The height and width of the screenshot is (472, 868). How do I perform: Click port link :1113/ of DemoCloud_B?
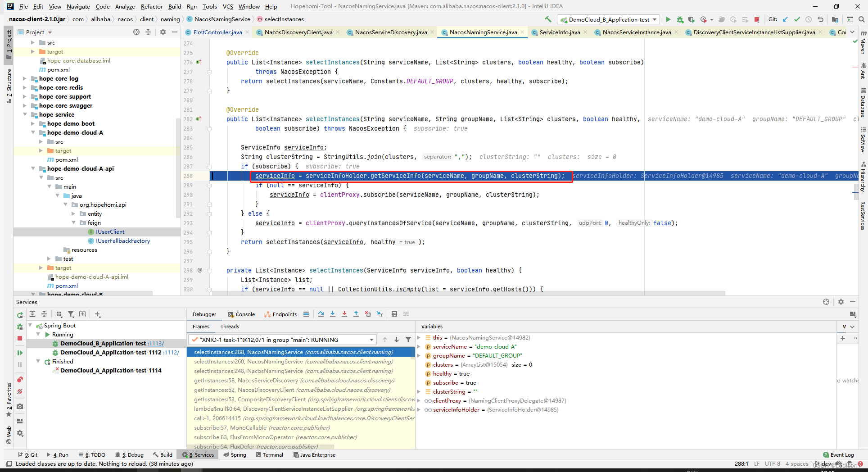tap(156, 343)
